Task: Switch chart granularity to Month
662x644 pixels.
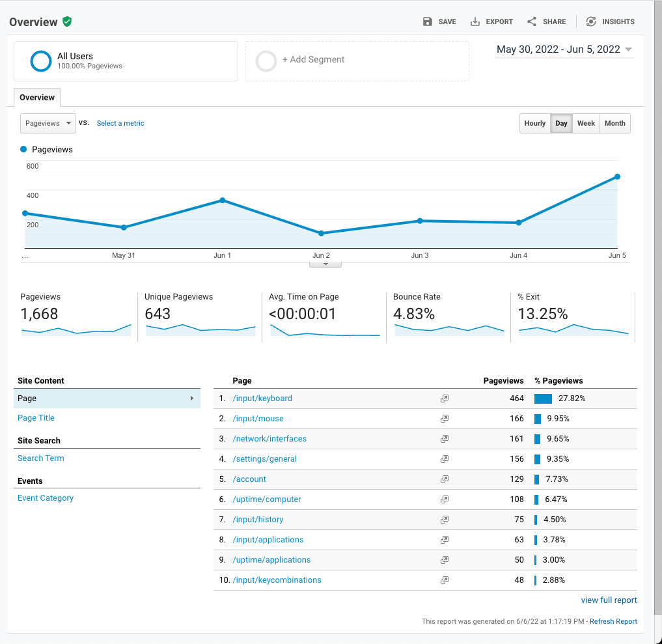Action: (x=614, y=123)
